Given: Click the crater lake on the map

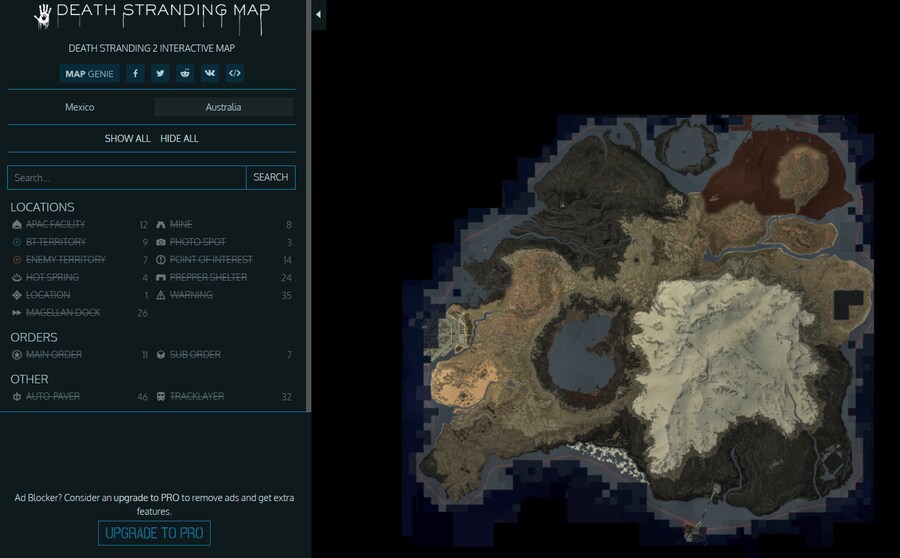Looking at the screenshot, I should pos(580,353).
